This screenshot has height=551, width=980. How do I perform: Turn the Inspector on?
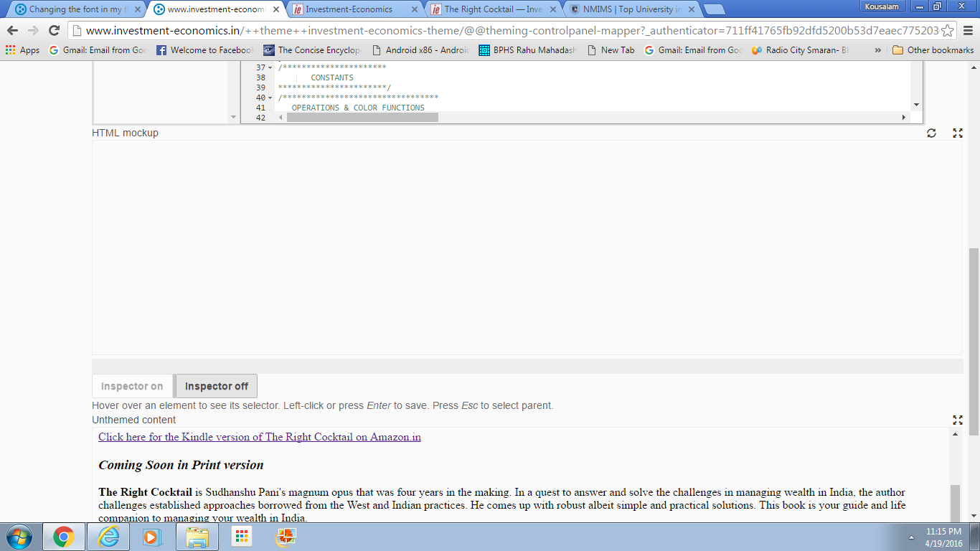tap(132, 386)
